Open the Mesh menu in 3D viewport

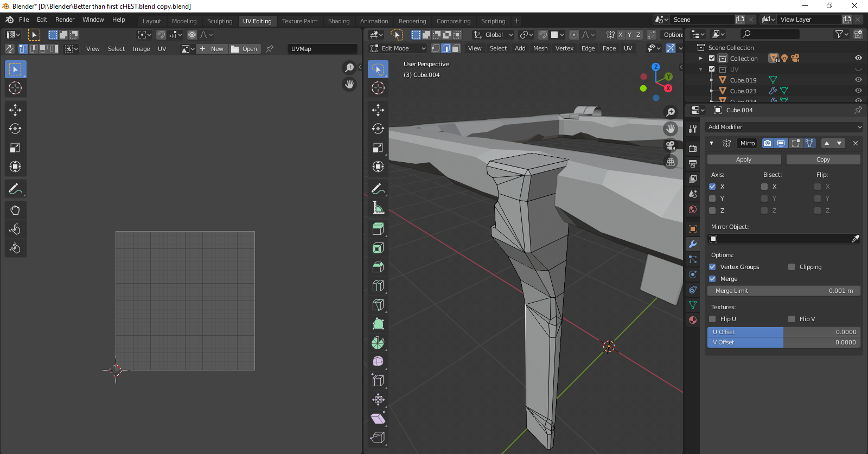pos(540,48)
